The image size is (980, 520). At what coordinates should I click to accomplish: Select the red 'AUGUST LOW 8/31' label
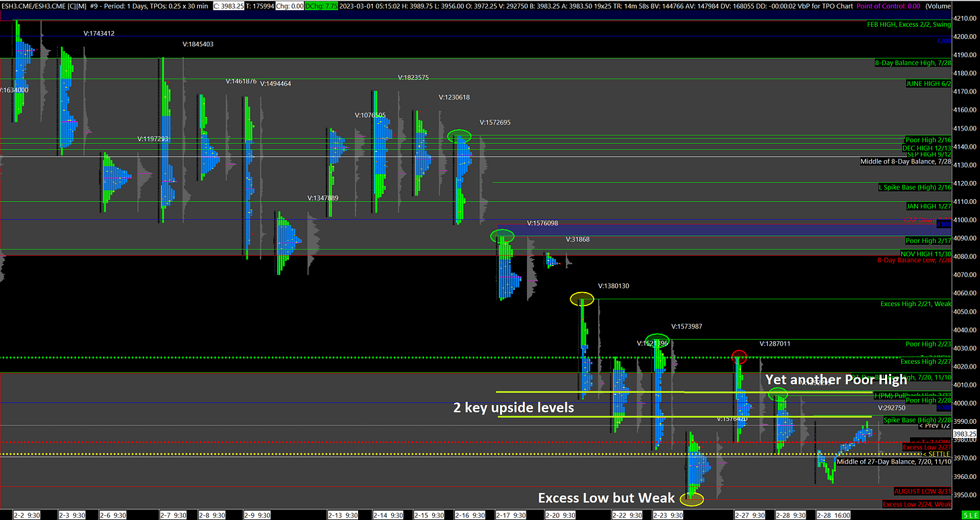tap(923, 491)
